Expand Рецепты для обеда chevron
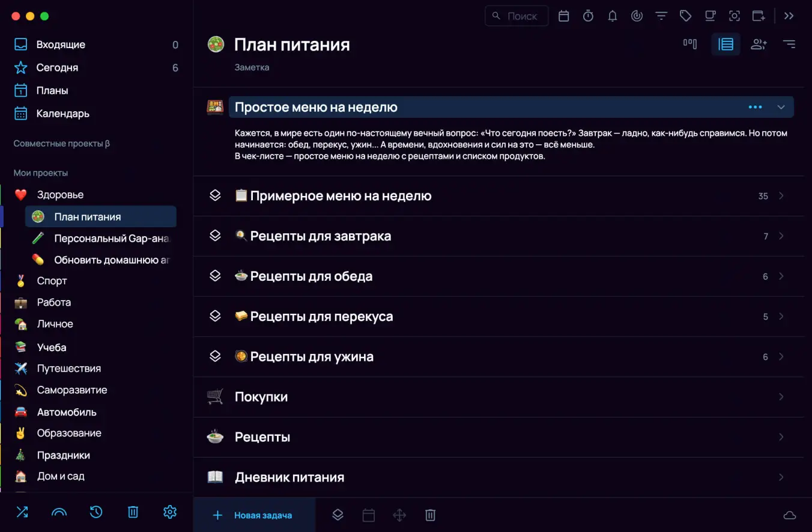The height and width of the screenshot is (532, 812). [781, 277]
